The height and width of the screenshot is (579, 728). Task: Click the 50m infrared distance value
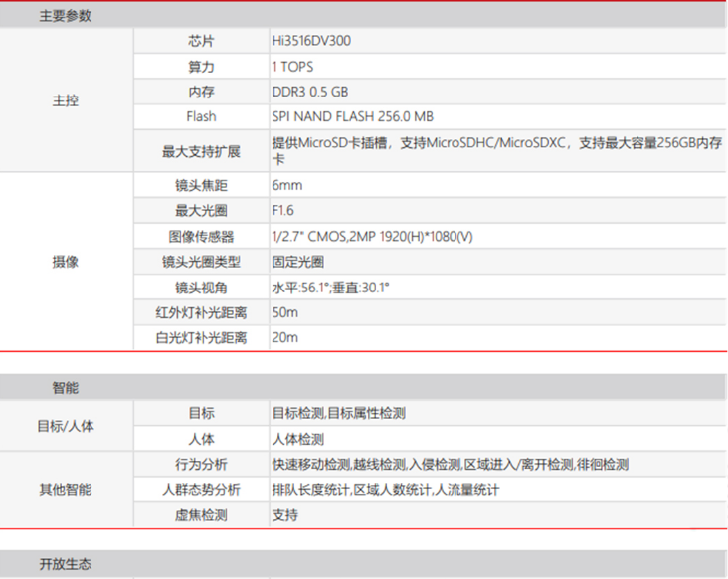click(285, 312)
